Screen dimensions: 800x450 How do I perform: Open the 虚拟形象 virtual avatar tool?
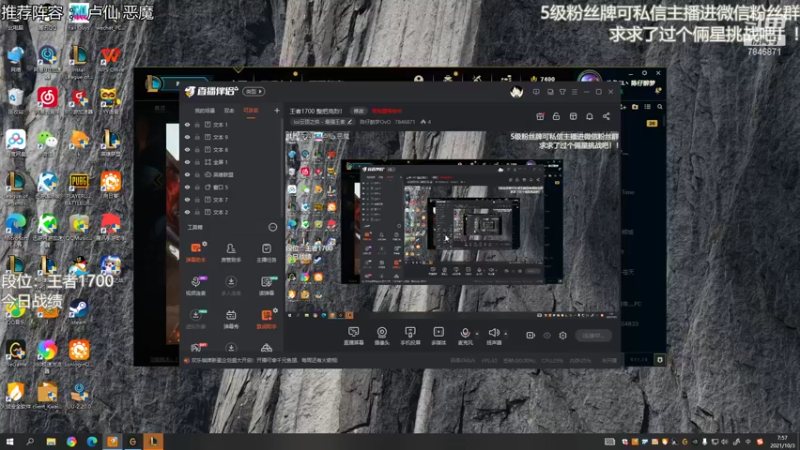pos(196,319)
